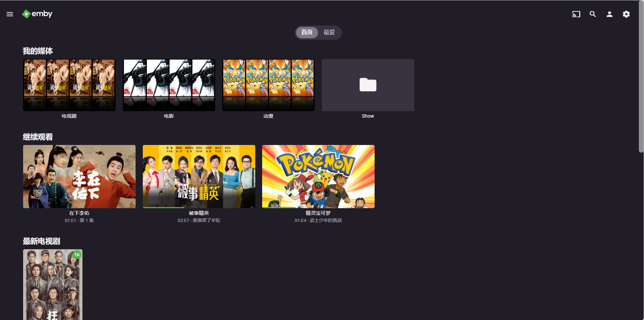Switch to the 最爱 tab

pos(329,32)
